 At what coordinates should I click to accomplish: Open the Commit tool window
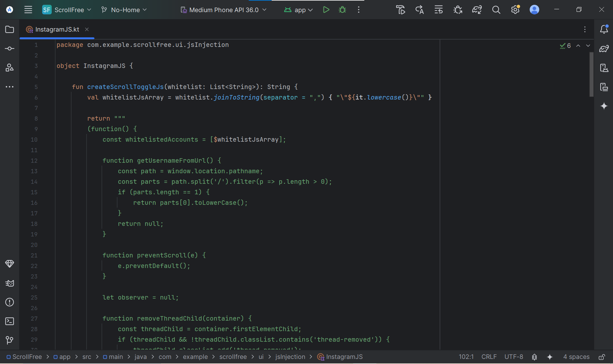click(x=10, y=48)
